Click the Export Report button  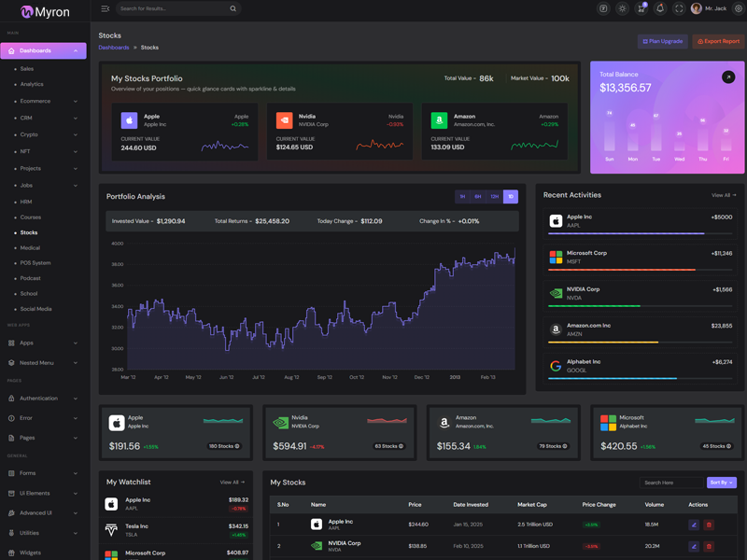pyautogui.click(x=718, y=41)
